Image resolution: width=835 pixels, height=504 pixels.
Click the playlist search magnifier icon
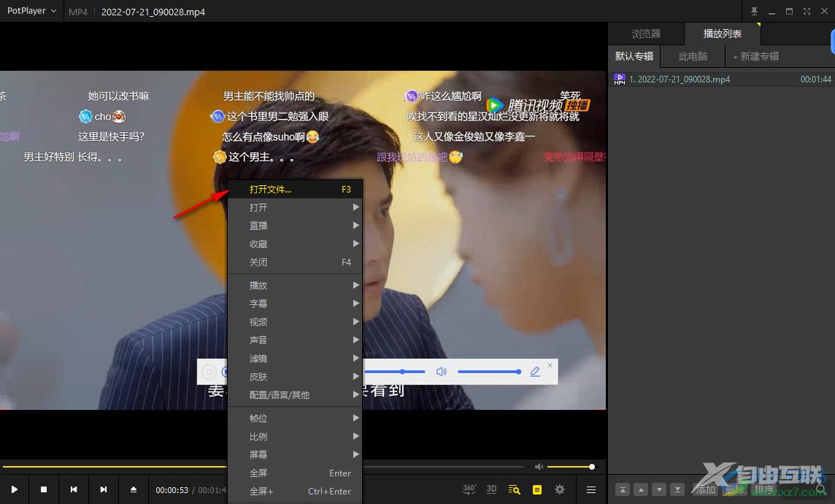tap(820, 489)
